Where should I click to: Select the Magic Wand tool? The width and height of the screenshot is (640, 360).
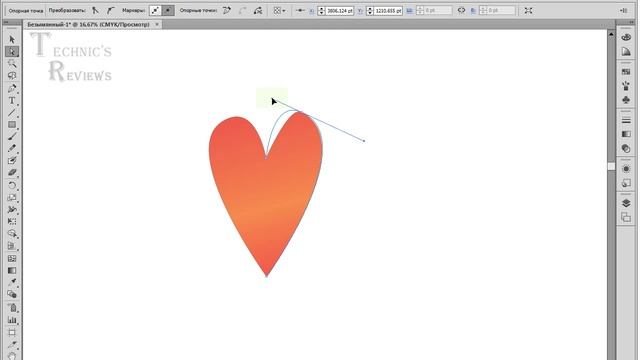12,64
